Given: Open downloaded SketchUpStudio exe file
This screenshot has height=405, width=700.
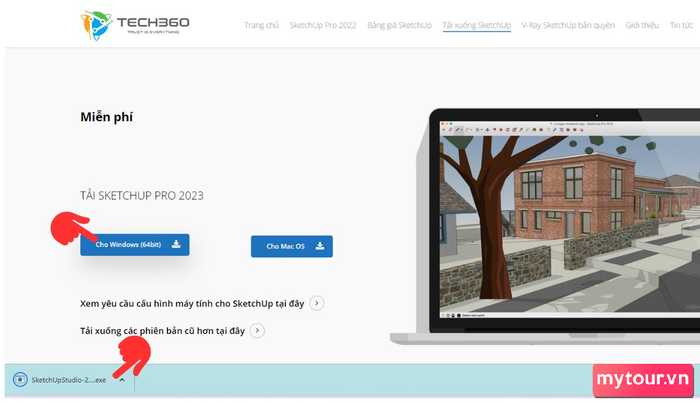Looking at the screenshot, I should 69,380.
